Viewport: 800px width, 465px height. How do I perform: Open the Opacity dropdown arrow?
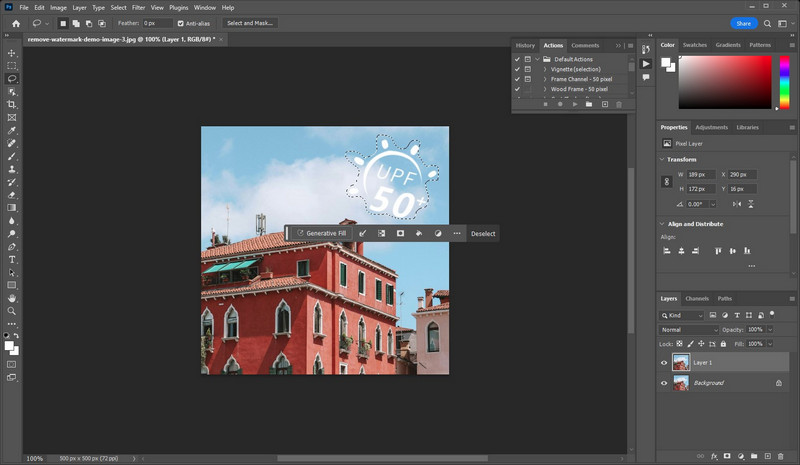pyautogui.click(x=770, y=330)
